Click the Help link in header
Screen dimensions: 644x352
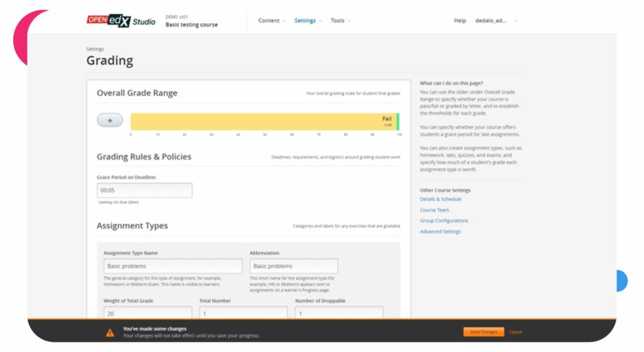(x=460, y=21)
